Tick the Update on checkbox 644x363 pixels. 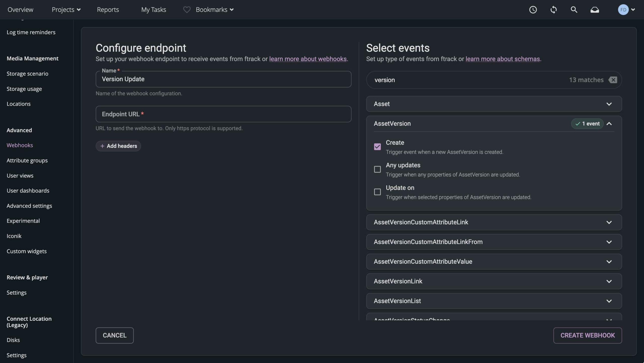pos(377,192)
